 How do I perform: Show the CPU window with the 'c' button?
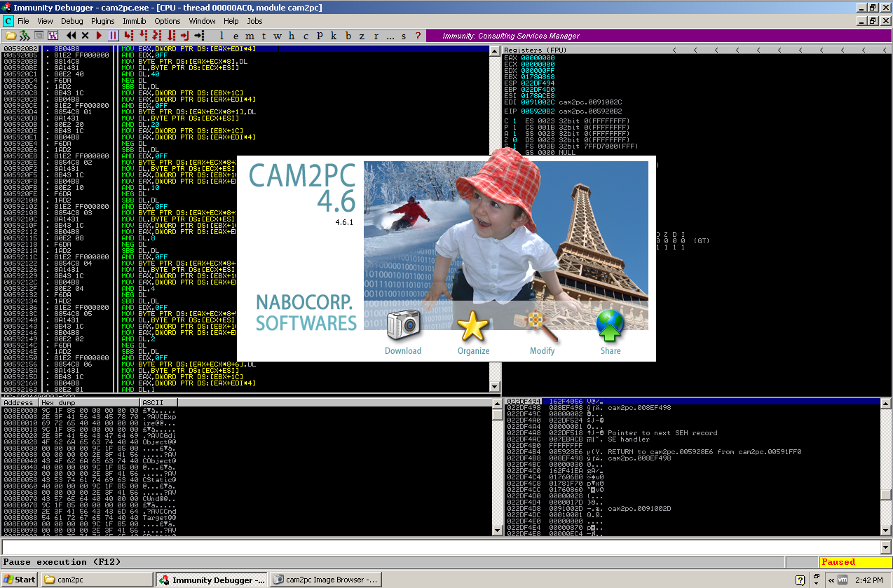[306, 35]
